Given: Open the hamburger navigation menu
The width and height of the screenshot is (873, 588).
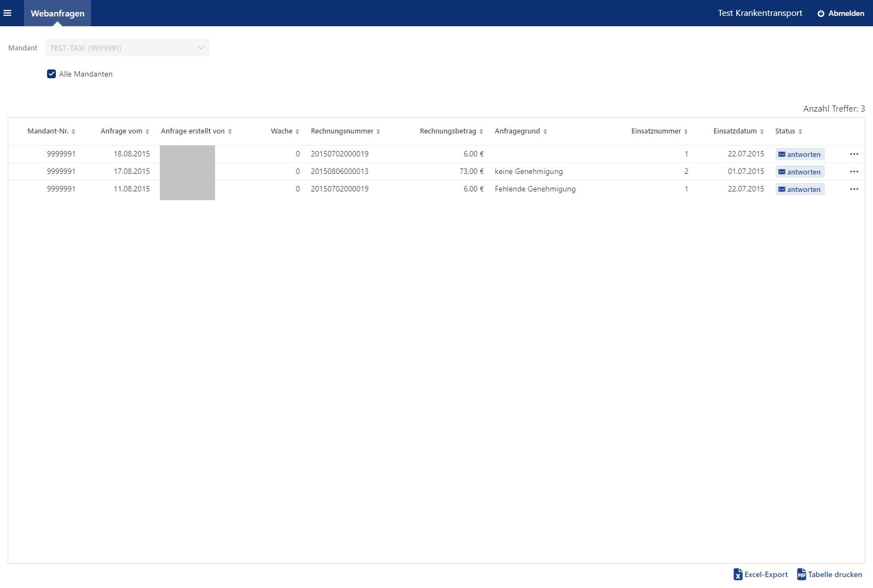Looking at the screenshot, I should tap(8, 13).
